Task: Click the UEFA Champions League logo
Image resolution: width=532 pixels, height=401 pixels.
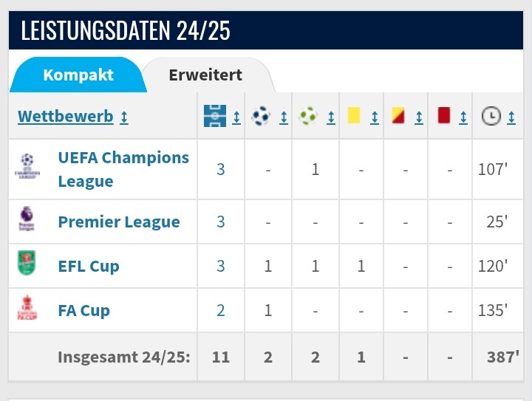Action: click(x=27, y=168)
